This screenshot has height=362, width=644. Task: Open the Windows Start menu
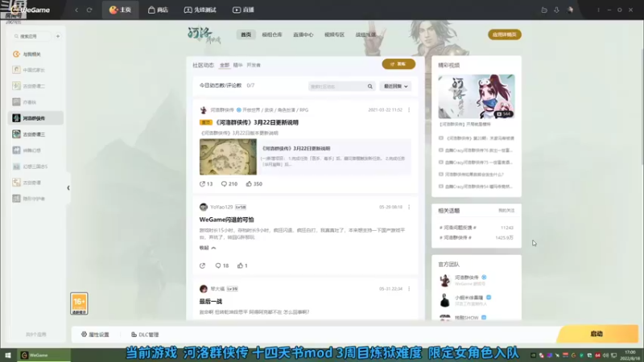(8, 356)
